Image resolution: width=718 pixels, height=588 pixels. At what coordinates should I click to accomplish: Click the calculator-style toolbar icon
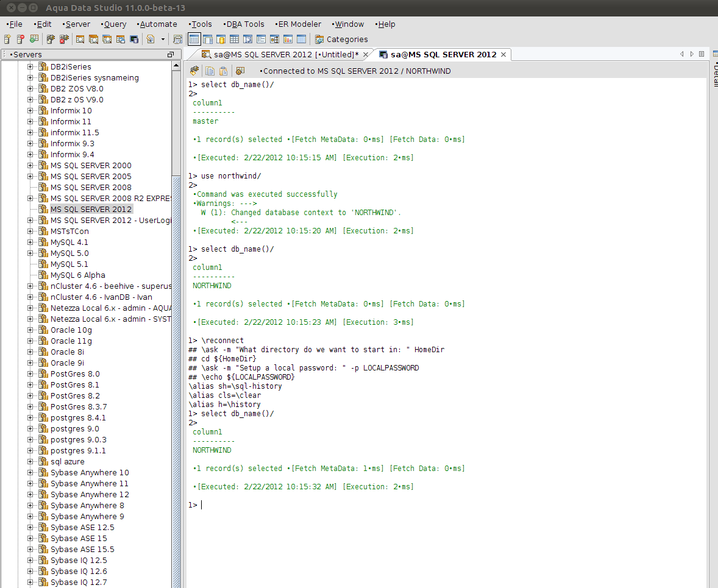(177, 40)
